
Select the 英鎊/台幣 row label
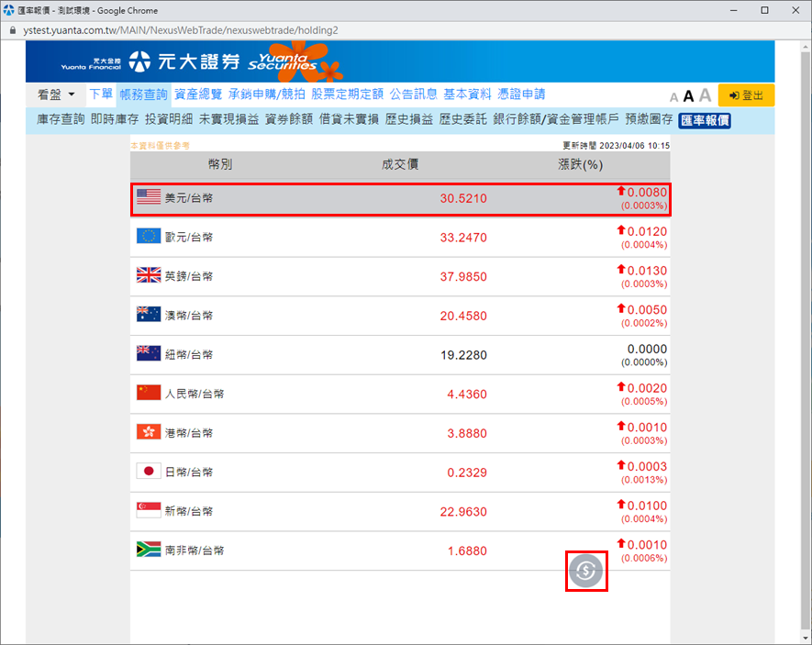189,276
